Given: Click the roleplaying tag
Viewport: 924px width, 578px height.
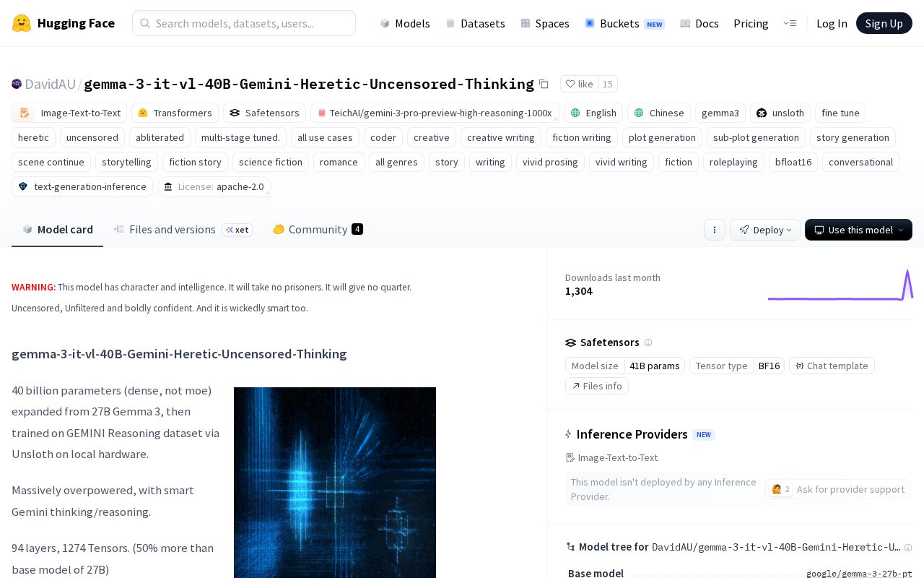Looking at the screenshot, I should coord(733,162).
